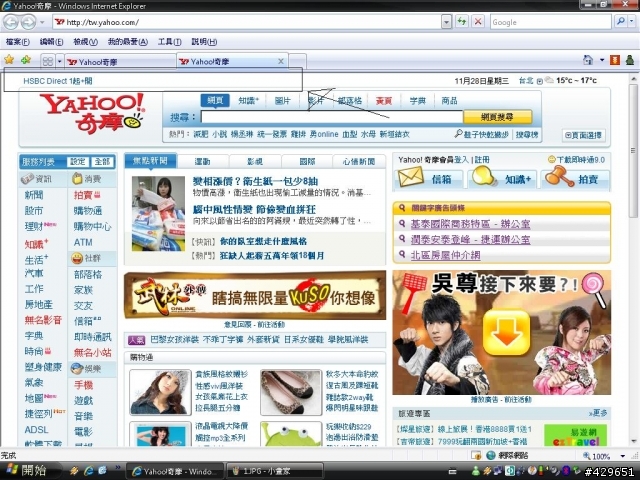Click the orange feeds toolbar icon
The image size is (640, 480).
click(615, 60)
